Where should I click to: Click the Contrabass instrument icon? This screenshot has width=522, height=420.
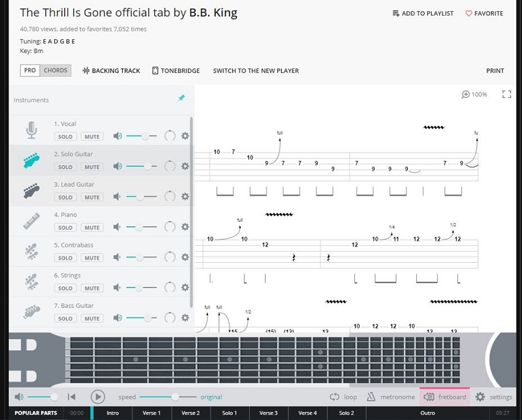pos(31,251)
